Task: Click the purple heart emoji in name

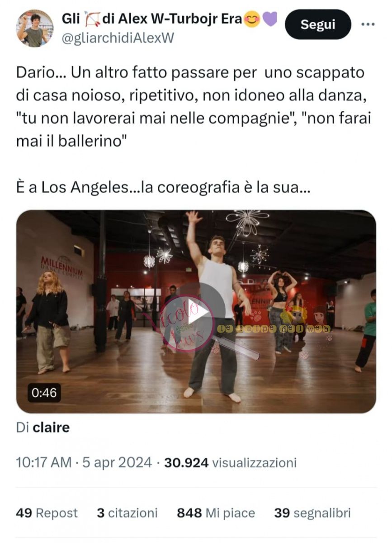Action: click(270, 19)
